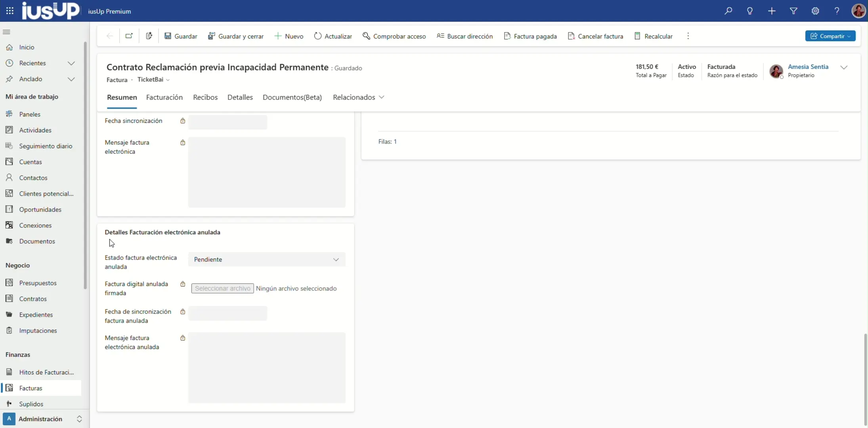Click Cancelar factura in command bar

point(595,36)
